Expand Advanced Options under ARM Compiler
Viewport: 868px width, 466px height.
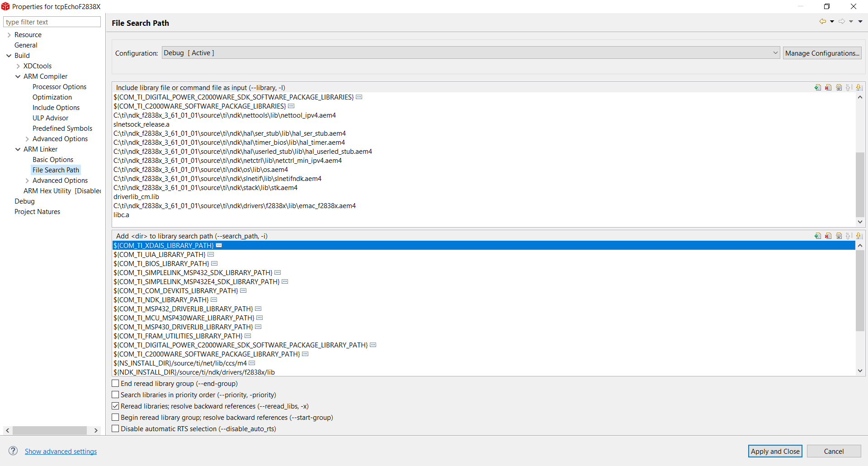[27, 139]
